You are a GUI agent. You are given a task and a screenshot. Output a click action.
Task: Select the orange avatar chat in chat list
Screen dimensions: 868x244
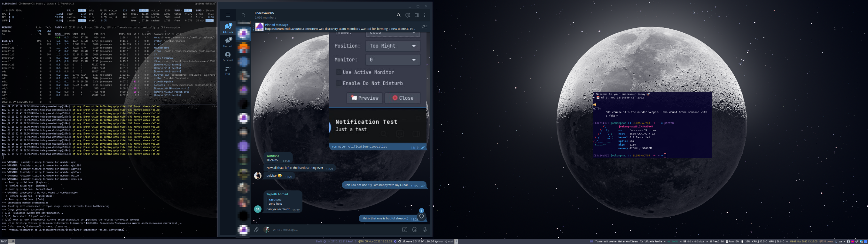[243, 48]
